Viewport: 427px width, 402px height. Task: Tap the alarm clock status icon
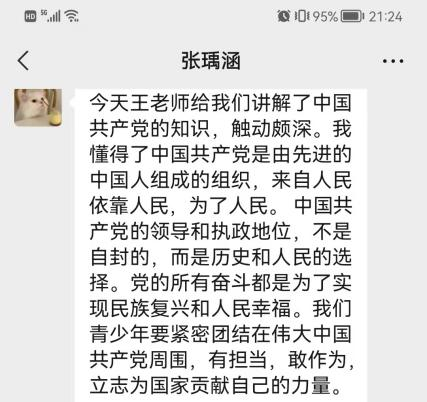284,16
